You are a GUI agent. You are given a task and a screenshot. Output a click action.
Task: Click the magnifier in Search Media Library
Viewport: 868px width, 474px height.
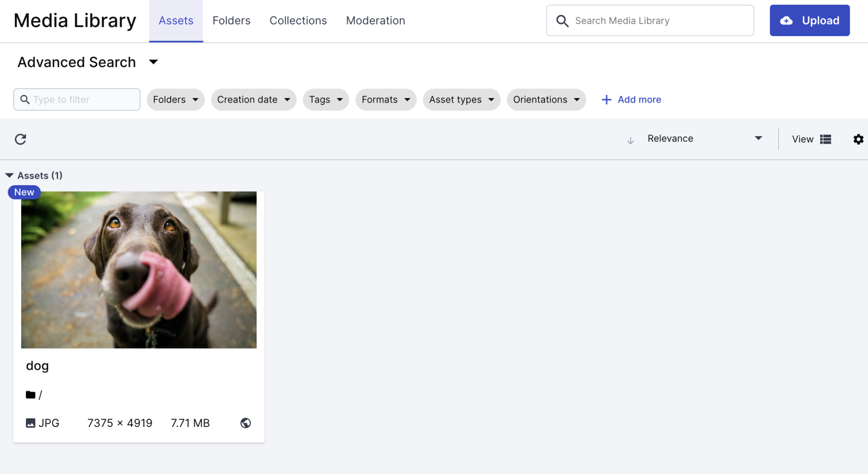(x=562, y=21)
